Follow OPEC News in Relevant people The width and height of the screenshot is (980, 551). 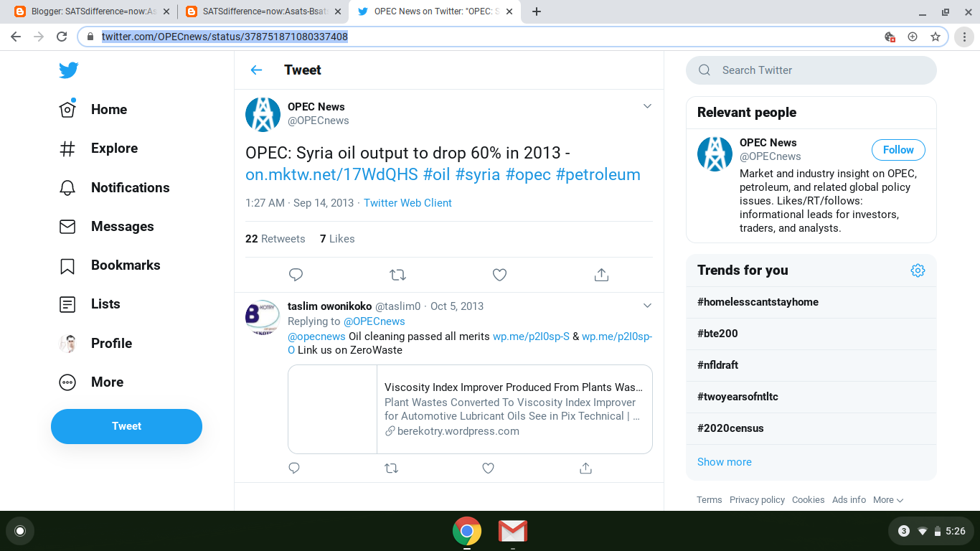click(x=898, y=150)
